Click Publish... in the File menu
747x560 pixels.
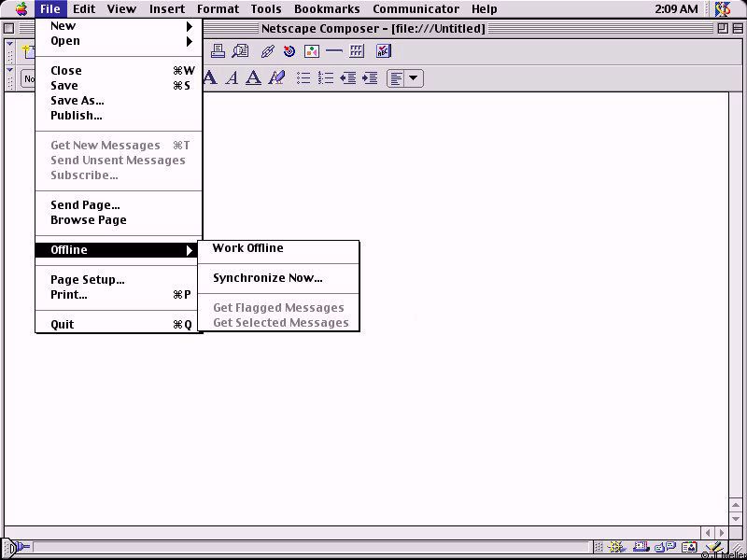pyautogui.click(x=76, y=116)
